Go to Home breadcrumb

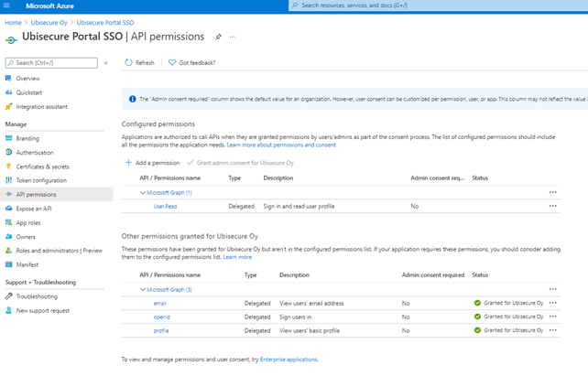click(x=13, y=23)
